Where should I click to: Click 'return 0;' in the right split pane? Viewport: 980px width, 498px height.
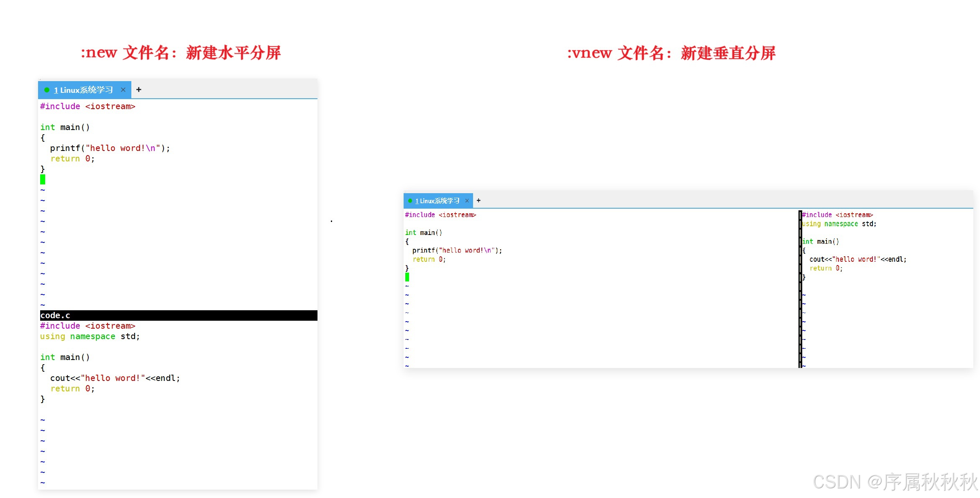(x=826, y=268)
